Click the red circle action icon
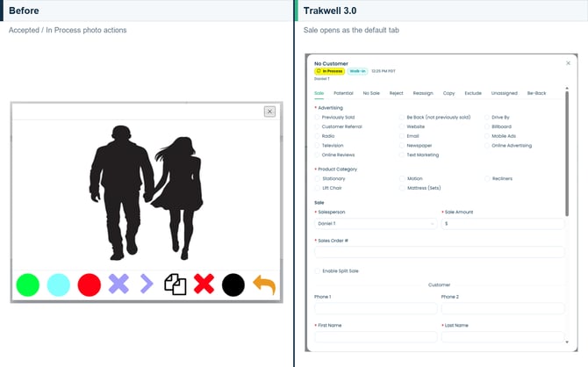Image resolution: width=588 pixels, height=367 pixels. click(x=90, y=284)
